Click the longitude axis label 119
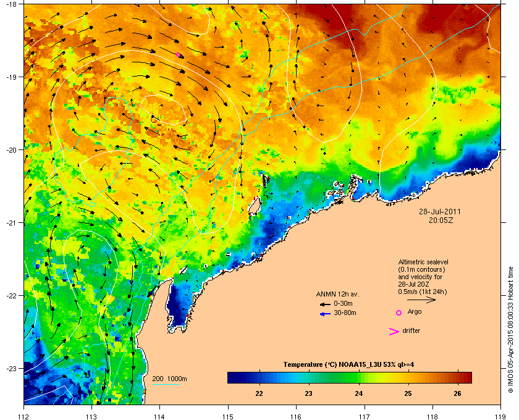The image size is (519, 420). [500, 416]
